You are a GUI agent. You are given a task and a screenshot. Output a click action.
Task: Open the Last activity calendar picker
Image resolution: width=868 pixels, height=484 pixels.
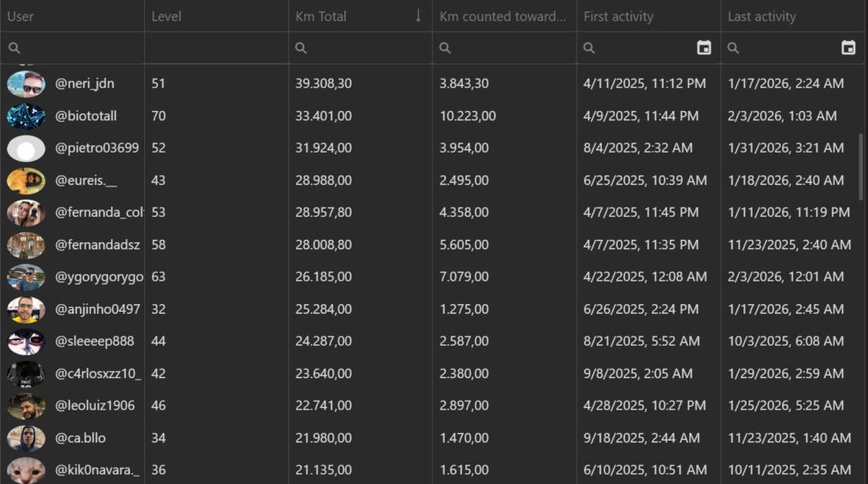pyautogui.click(x=848, y=48)
